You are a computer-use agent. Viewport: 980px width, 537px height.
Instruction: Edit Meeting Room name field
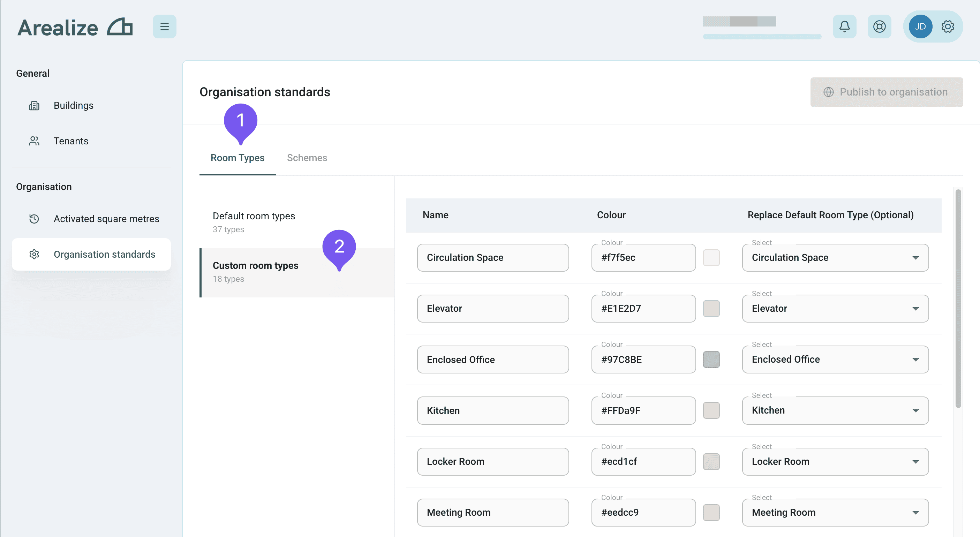493,512
